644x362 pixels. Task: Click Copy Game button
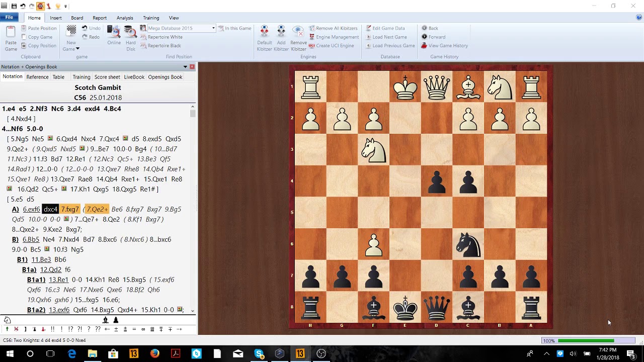(37, 37)
